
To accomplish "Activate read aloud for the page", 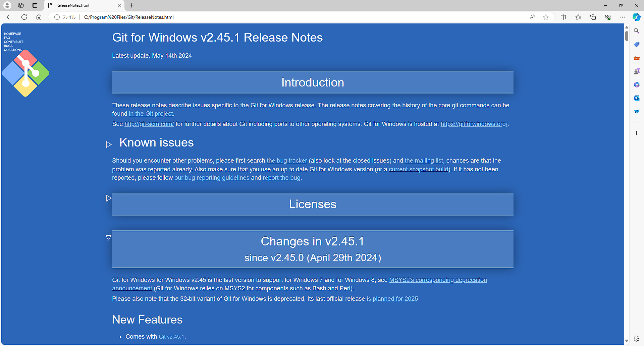I will [532, 17].
